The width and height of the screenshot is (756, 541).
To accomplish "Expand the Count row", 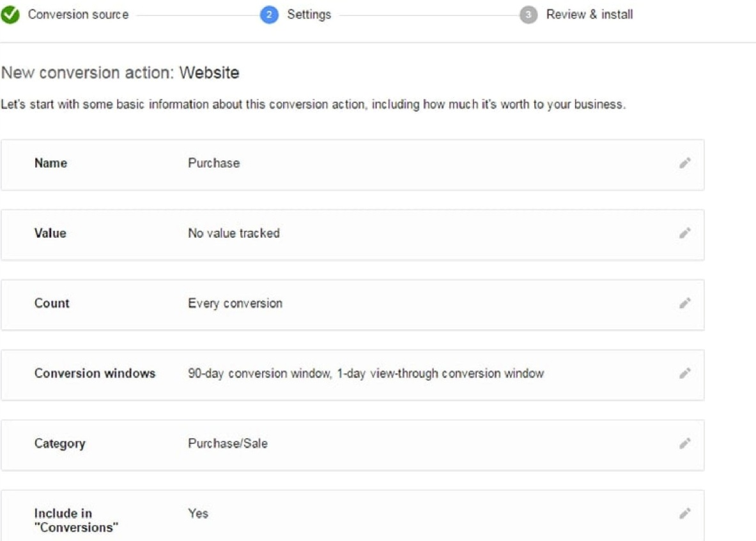I will [351, 304].
